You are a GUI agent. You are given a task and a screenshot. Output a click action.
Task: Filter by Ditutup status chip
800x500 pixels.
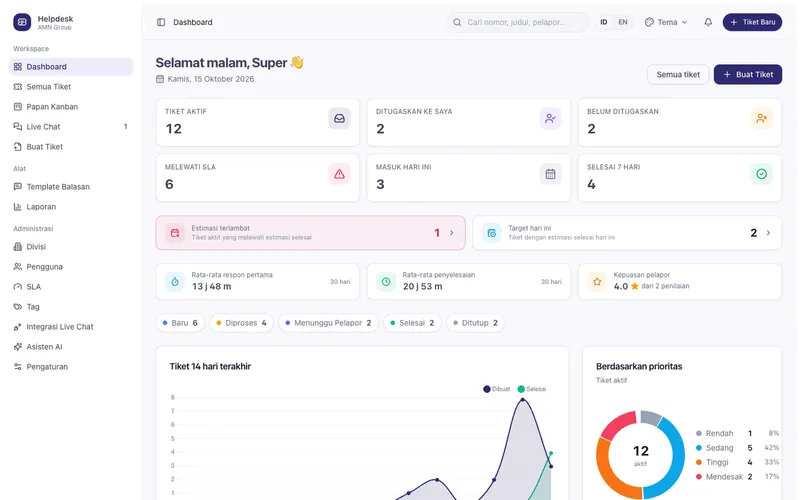tap(475, 323)
